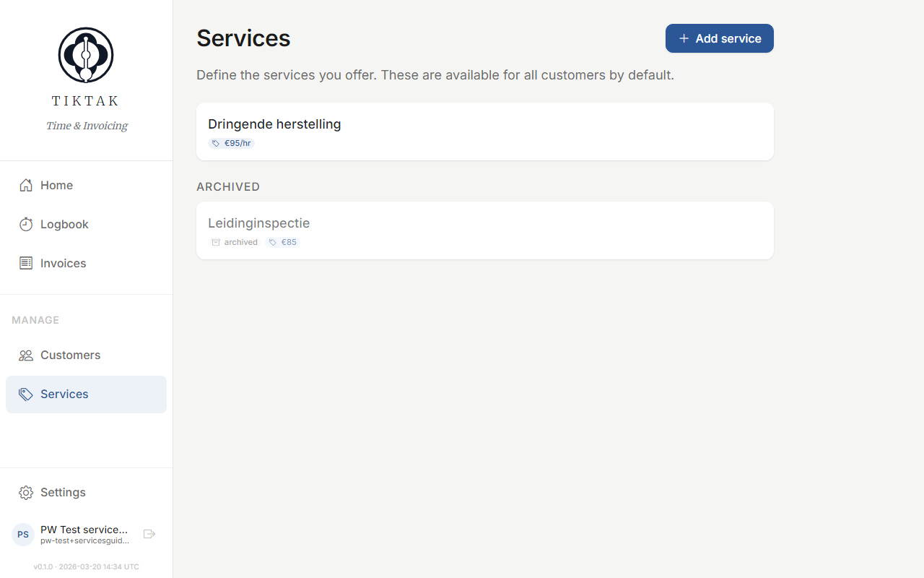Screen dimensions: 924x578
Task: Click the tag icon in the €85 badge
Action: pos(273,242)
